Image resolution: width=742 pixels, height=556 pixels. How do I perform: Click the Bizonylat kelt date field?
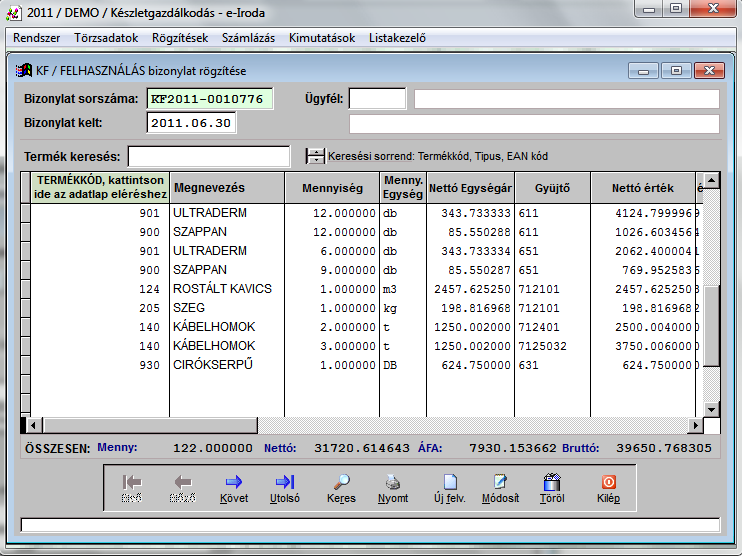click(189, 123)
